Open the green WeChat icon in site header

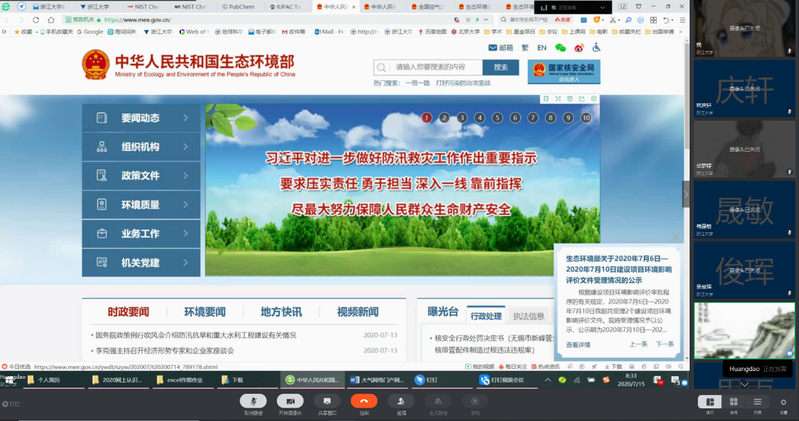tap(561, 48)
